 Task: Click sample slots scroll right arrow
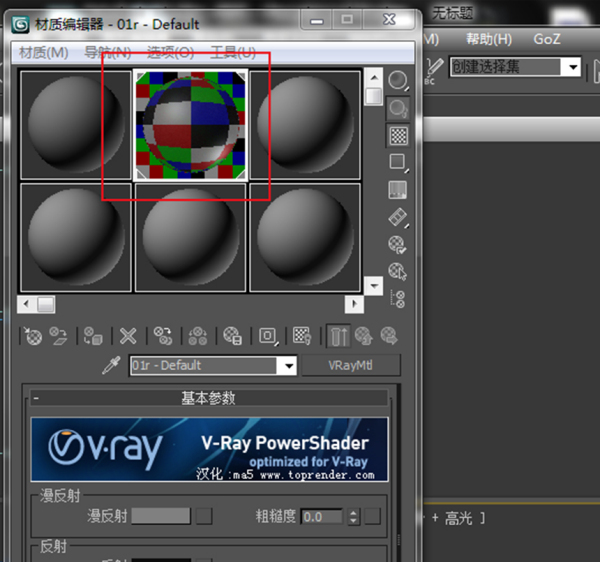pyautogui.click(x=354, y=305)
